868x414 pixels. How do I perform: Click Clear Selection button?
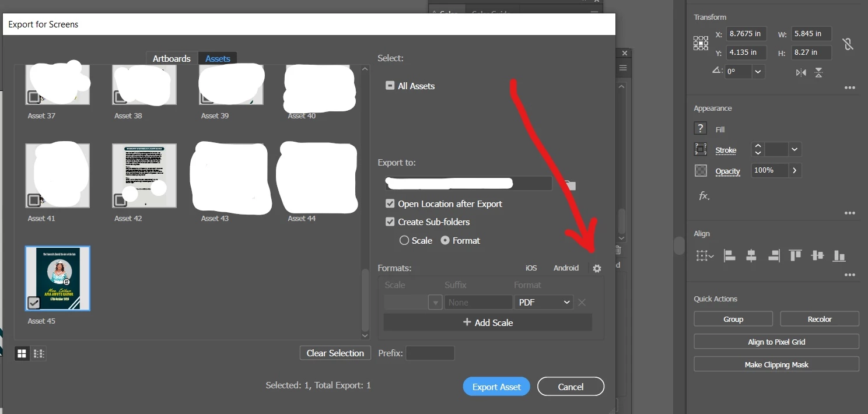click(335, 353)
